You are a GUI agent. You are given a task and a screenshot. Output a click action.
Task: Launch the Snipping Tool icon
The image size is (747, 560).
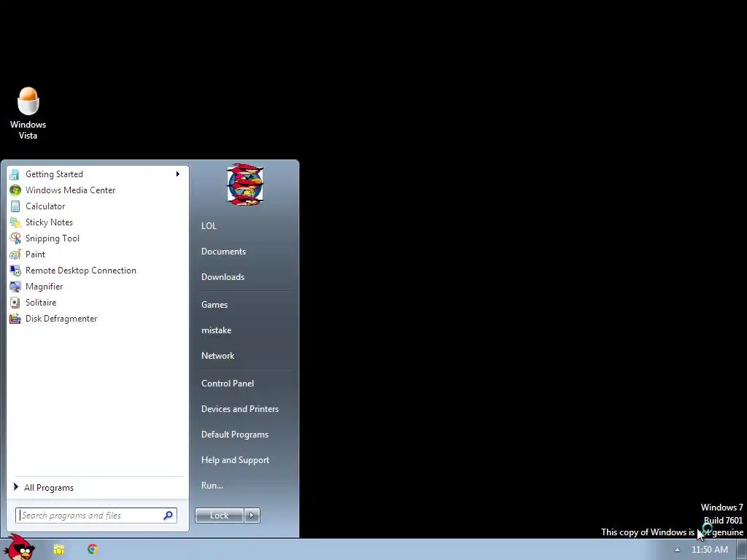coord(15,238)
